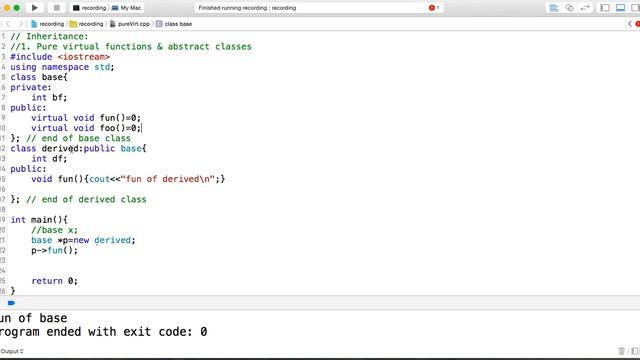Click the "//base x;" commented line

coord(54,230)
